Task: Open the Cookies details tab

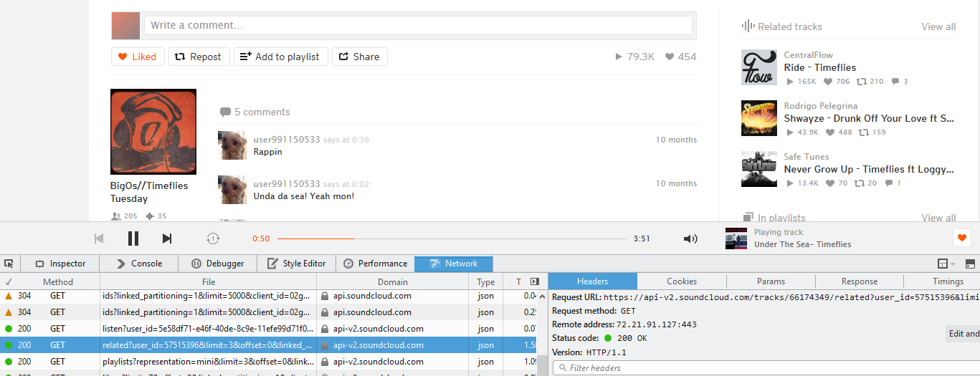Action: tap(682, 281)
